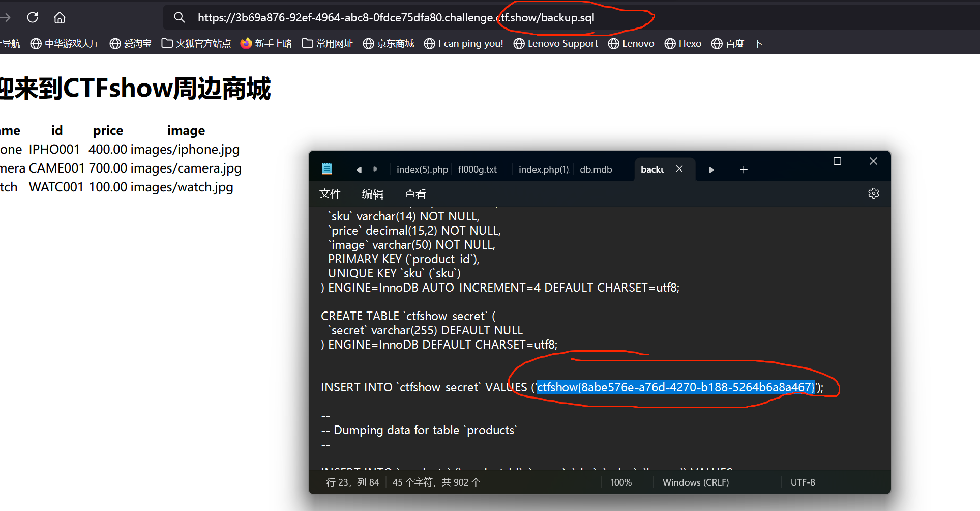
Task: Open Notepad settings with the gear icon
Action: pos(873,193)
